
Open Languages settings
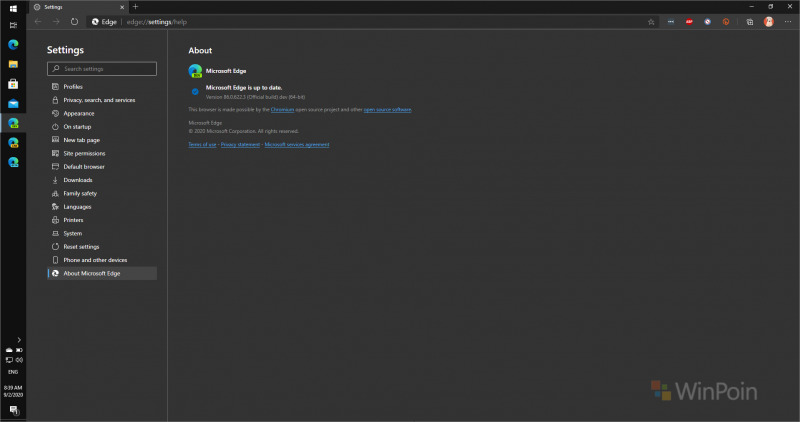(102, 207)
